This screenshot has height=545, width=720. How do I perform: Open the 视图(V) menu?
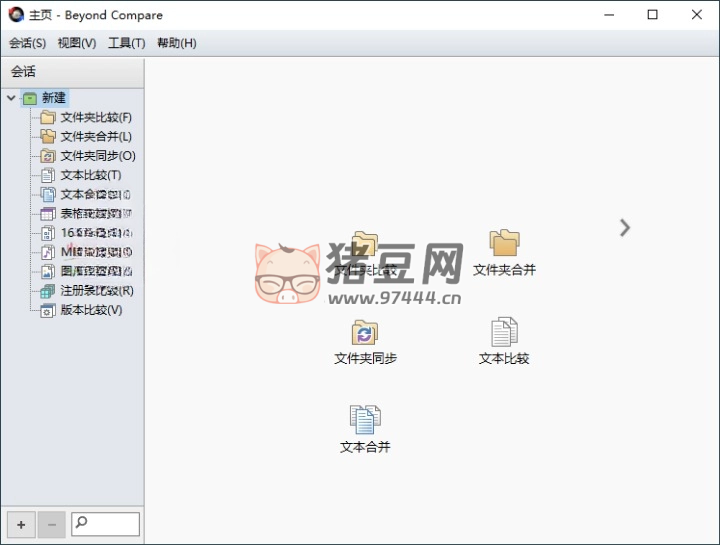pos(77,43)
